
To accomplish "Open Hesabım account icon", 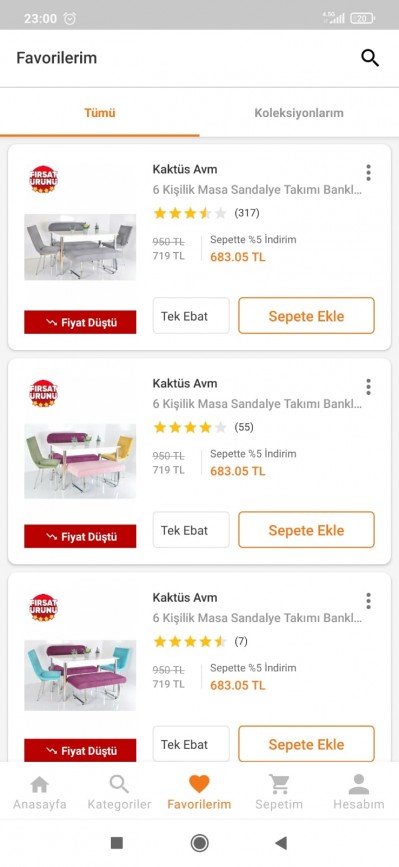I will [x=359, y=784].
